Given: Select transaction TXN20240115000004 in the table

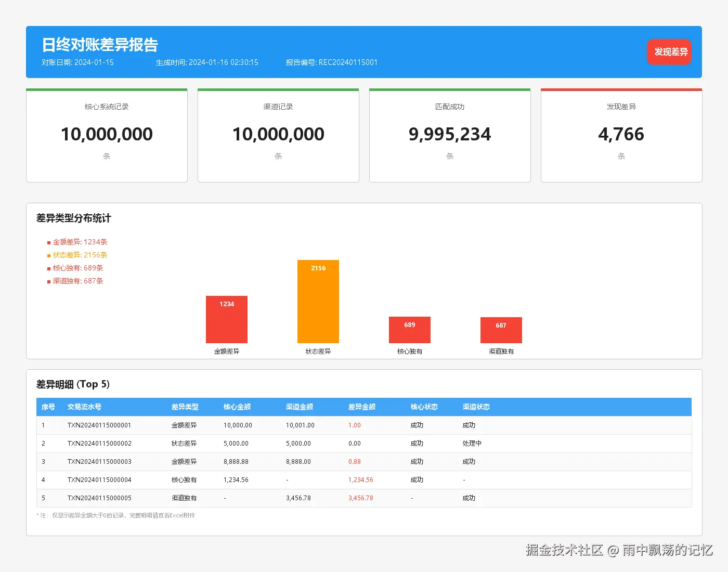Looking at the screenshot, I should (99, 480).
